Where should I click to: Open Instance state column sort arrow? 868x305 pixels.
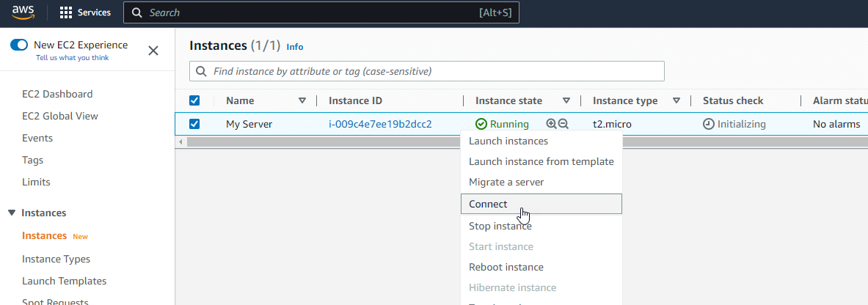pos(566,100)
